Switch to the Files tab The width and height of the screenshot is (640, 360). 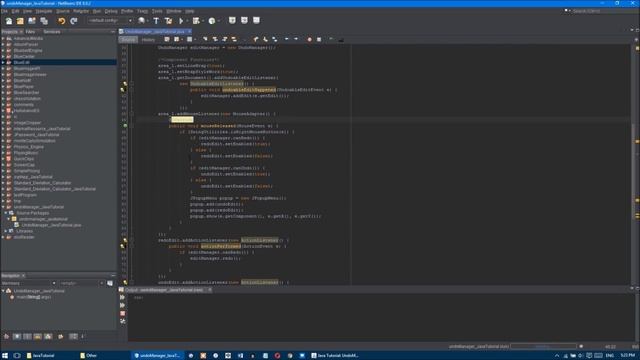(30, 31)
